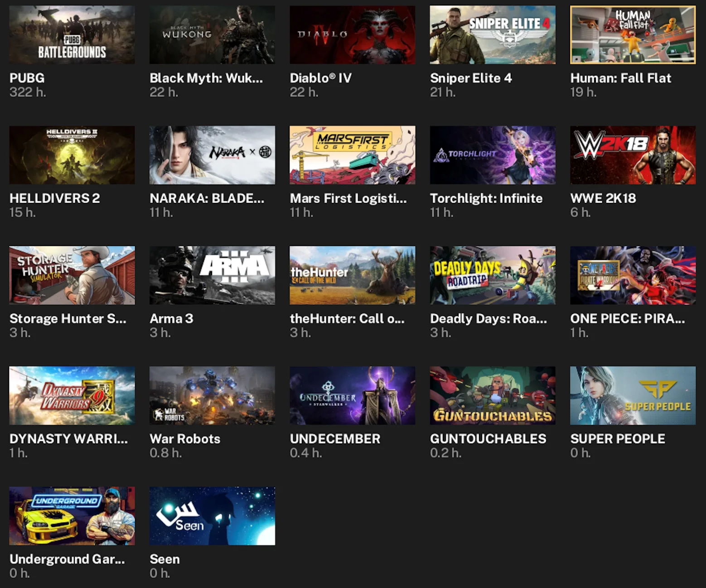The image size is (706, 588).
Task: Select the Deadly Days: Roadtrip title text
Action: (488, 318)
